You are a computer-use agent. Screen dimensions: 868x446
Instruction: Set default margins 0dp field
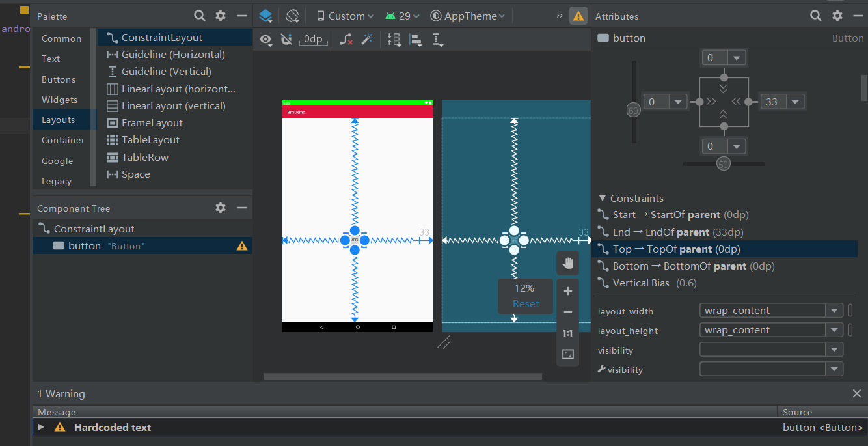tap(313, 40)
